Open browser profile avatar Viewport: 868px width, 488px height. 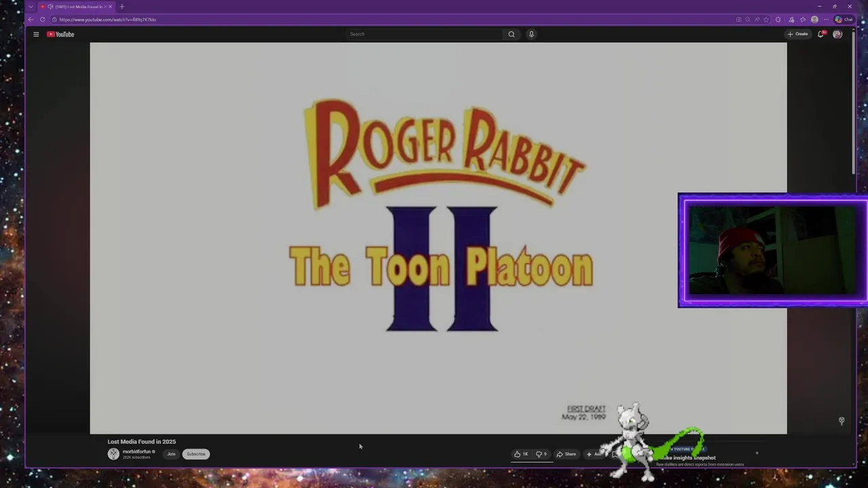tap(814, 20)
